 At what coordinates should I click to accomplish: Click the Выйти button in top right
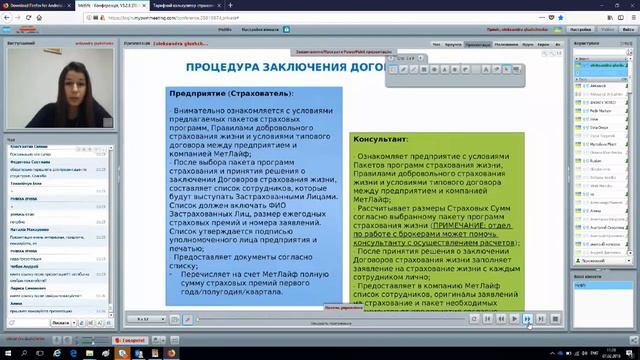pyautogui.click(x=628, y=29)
